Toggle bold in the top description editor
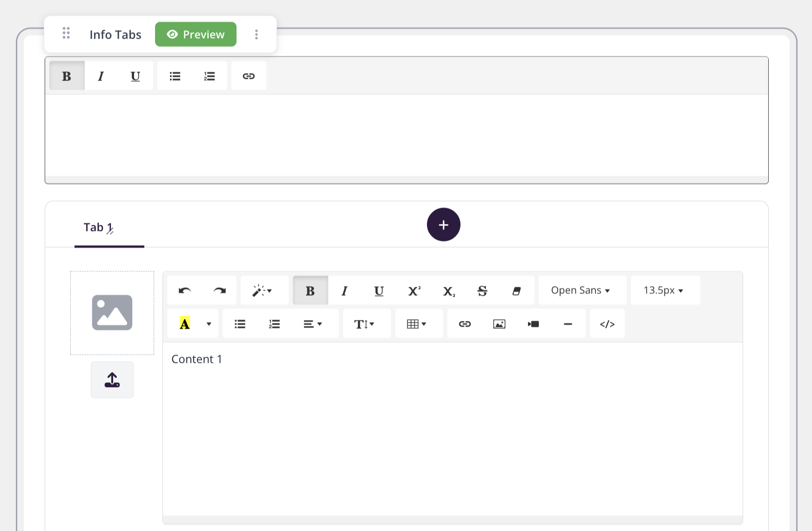The height and width of the screenshot is (531, 812). pyautogui.click(x=67, y=76)
